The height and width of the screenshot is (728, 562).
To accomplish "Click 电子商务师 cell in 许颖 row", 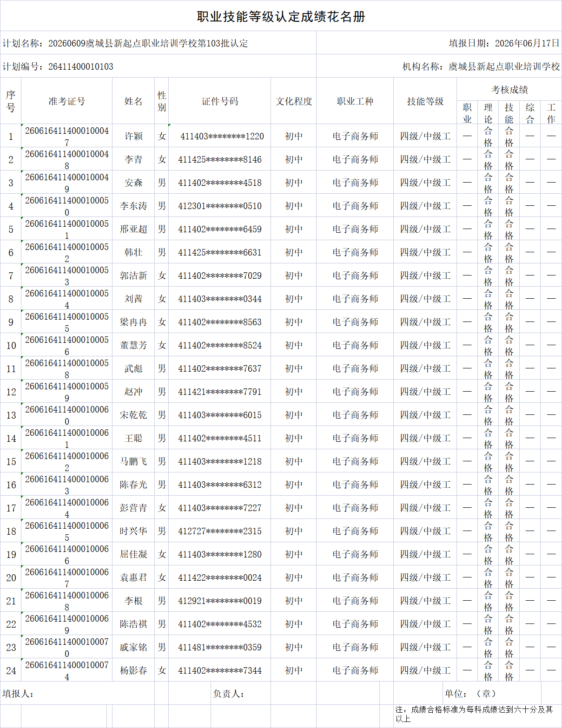I will 355,136.
